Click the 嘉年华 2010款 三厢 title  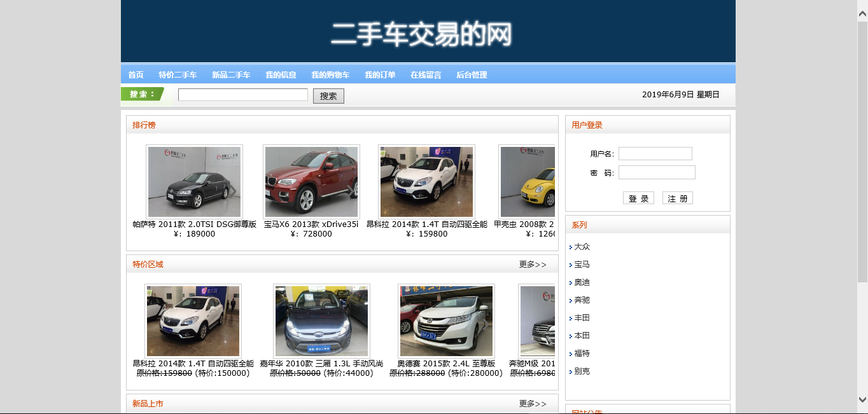(x=321, y=364)
